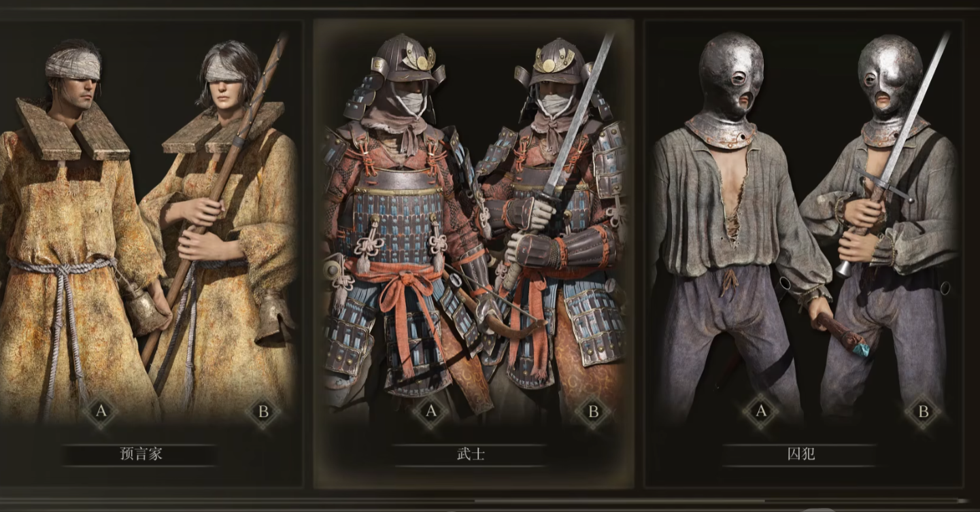
Task: Pick the A diamond icon for 囚犯
Action: coord(760,411)
